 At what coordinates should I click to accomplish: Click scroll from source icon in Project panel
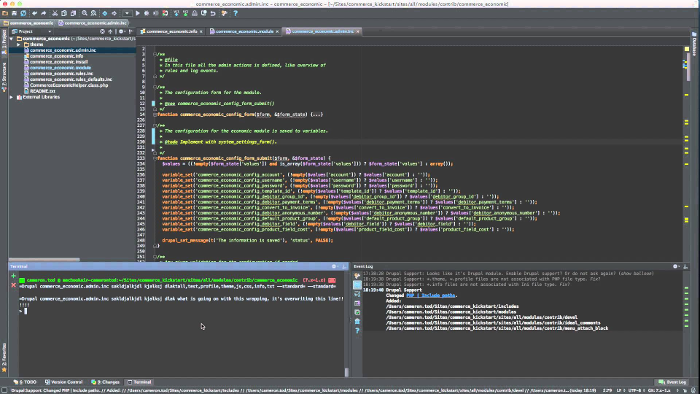102,32
